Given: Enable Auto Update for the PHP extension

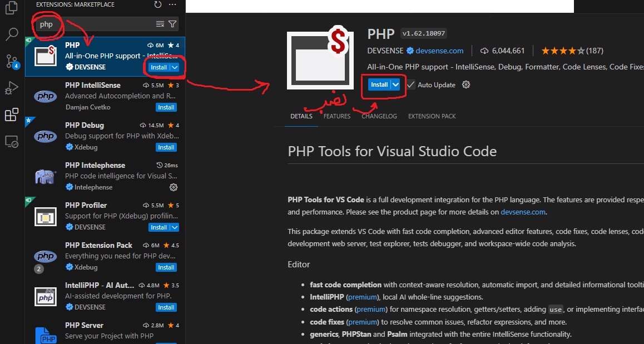Looking at the screenshot, I should point(410,84).
